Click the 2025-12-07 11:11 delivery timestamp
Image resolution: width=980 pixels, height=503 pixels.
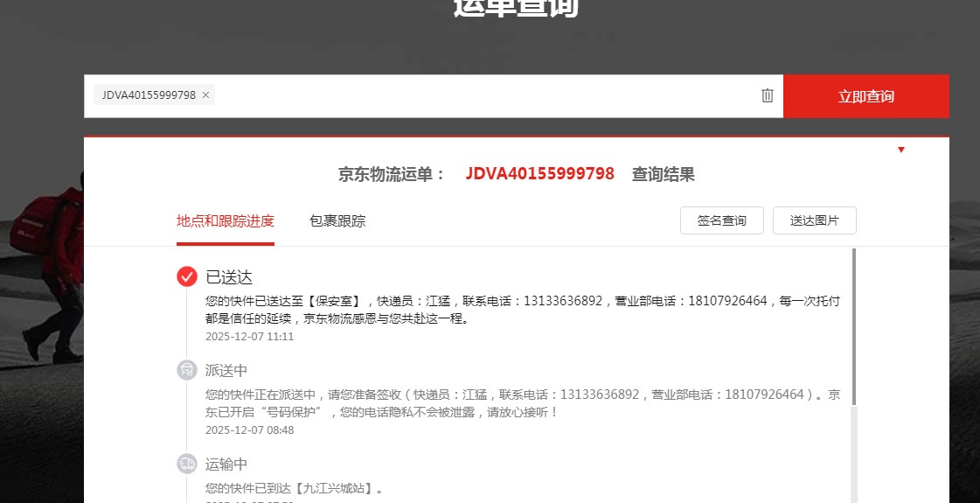point(249,337)
